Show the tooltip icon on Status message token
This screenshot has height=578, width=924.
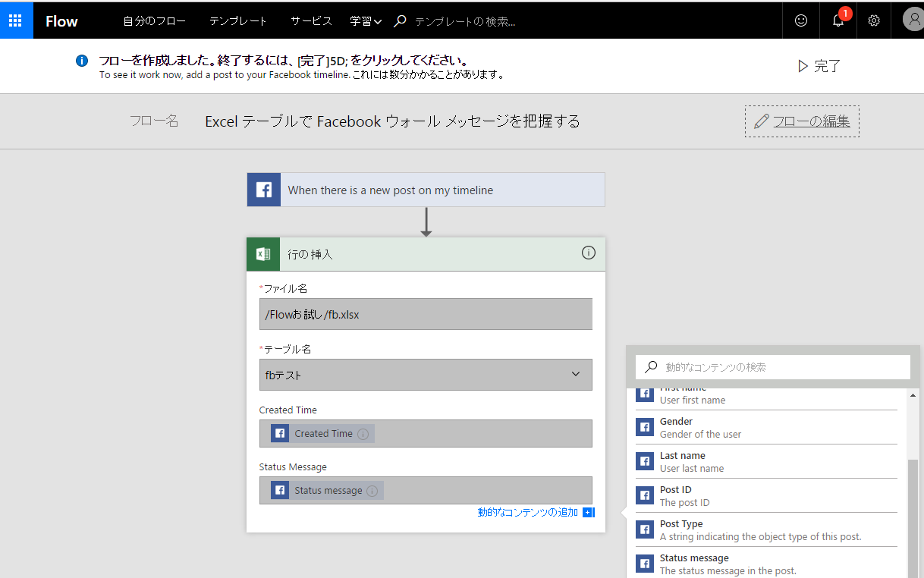(372, 490)
